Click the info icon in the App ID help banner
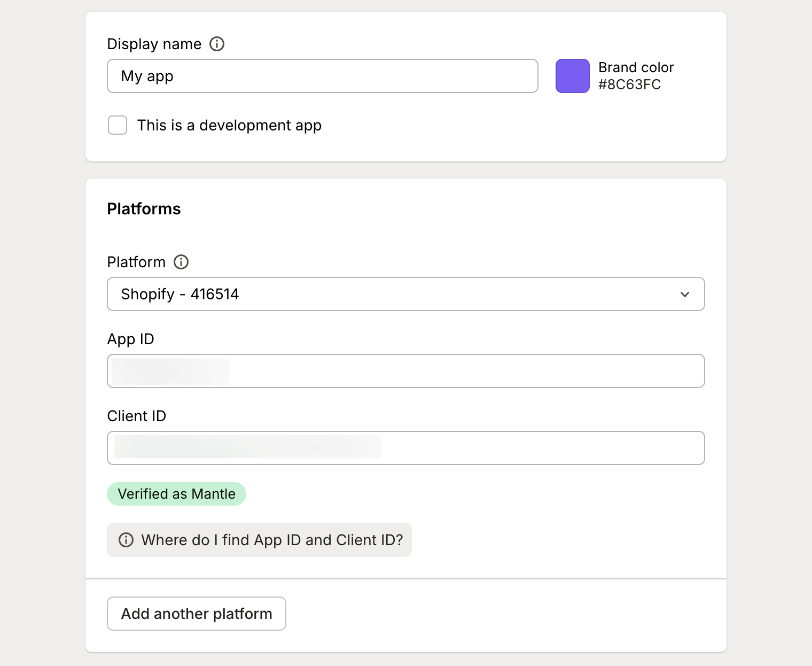Viewport: 812px width, 666px height. (126, 540)
